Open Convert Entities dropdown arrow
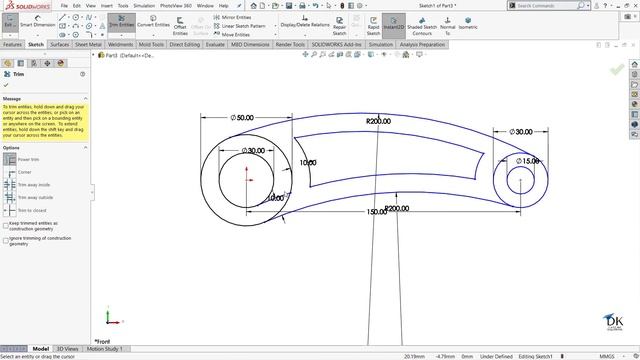The image size is (640, 360). tap(153, 36)
